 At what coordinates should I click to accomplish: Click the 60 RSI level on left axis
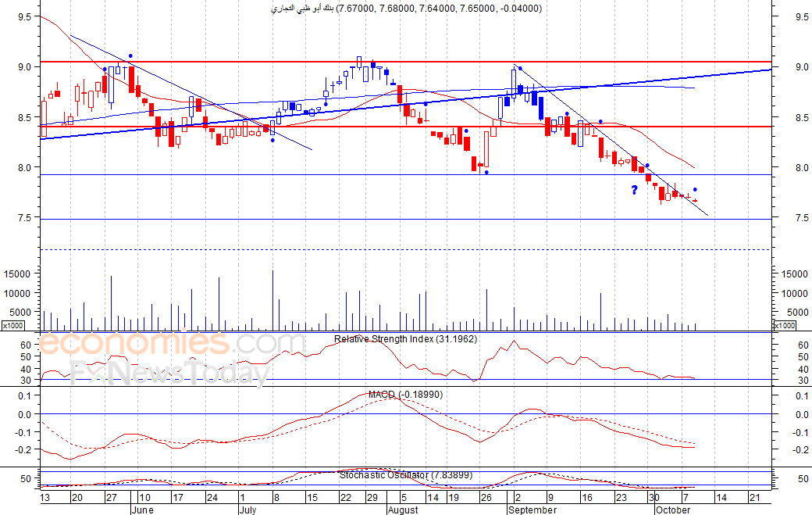[x=26, y=345]
